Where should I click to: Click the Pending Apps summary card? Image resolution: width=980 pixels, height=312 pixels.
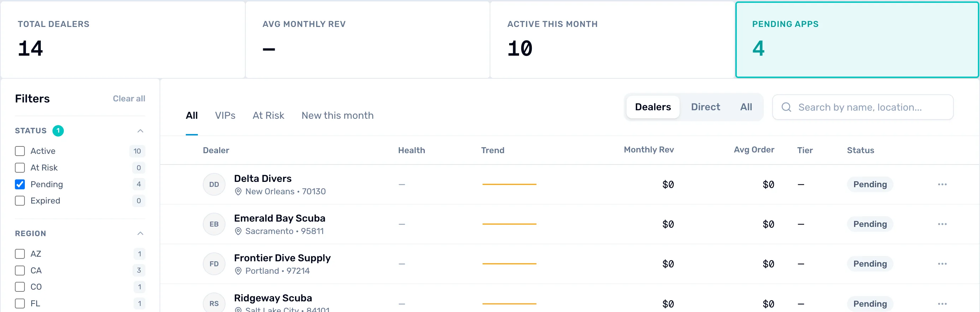click(857, 40)
